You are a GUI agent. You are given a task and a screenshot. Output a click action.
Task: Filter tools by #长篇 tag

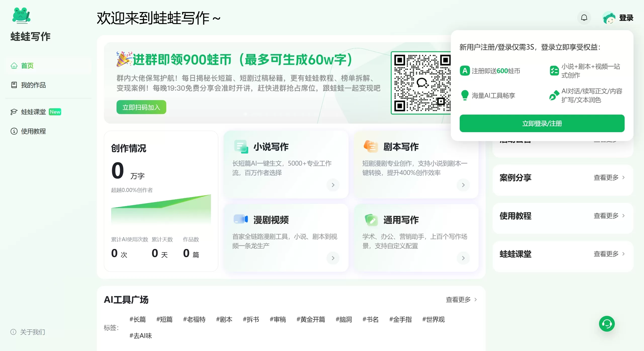coord(138,319)
